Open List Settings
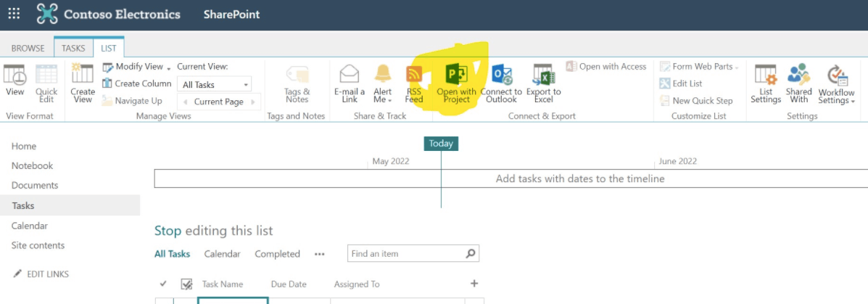868x304 pixels. tap(766, 83)
